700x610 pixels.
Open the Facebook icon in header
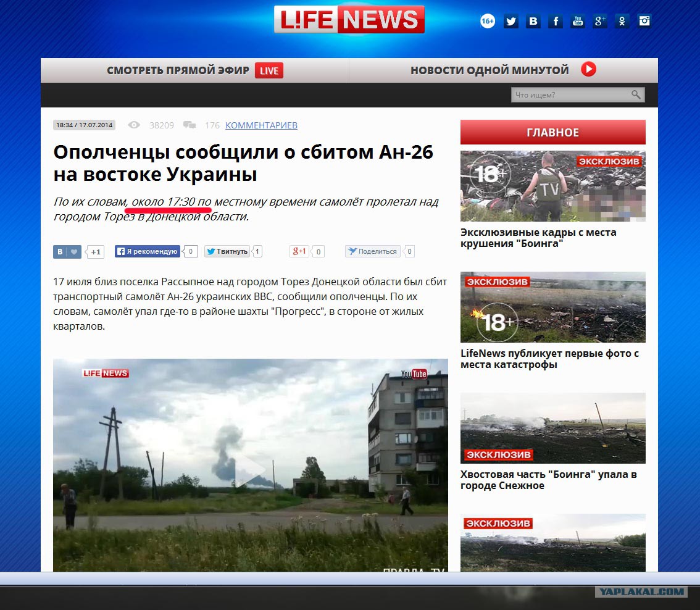click(x=556, y=21)
